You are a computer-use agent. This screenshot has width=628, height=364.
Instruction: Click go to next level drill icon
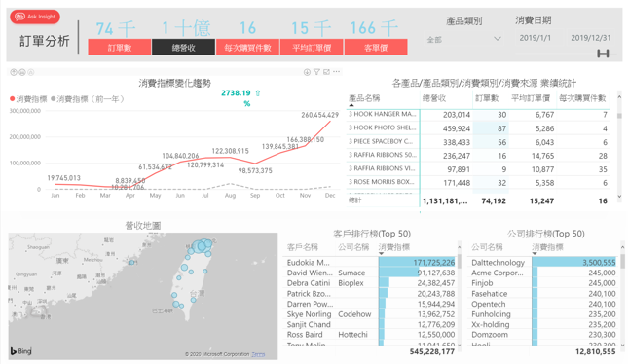click(22, 72)
